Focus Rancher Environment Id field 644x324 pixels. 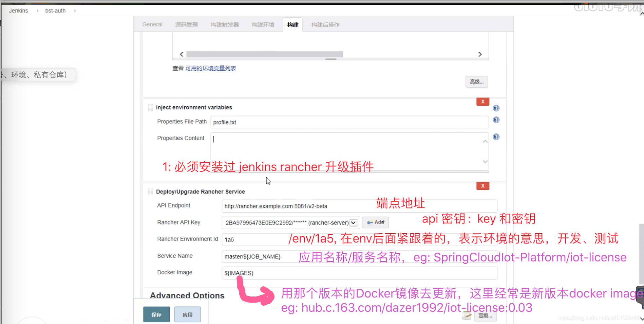pyautogui.click(x=359, y=239)
